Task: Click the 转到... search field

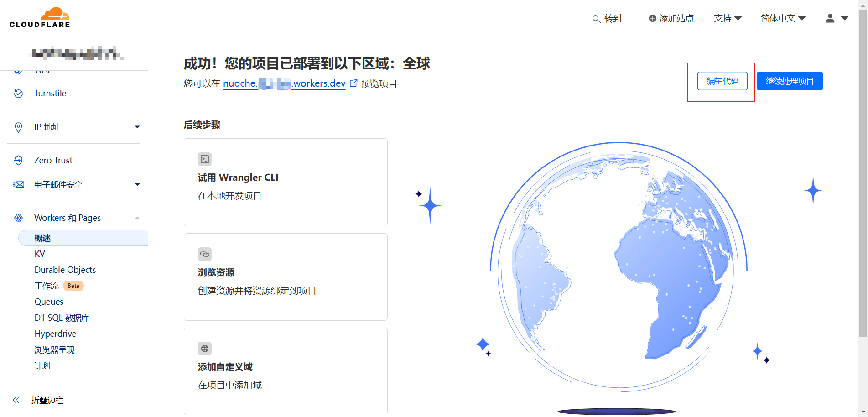Action: coord(610,19)
